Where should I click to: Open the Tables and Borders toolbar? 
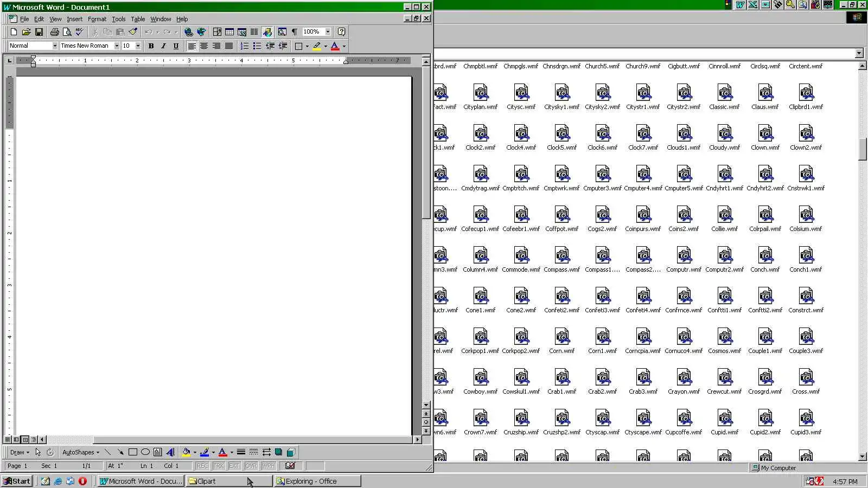click(217, 32)
